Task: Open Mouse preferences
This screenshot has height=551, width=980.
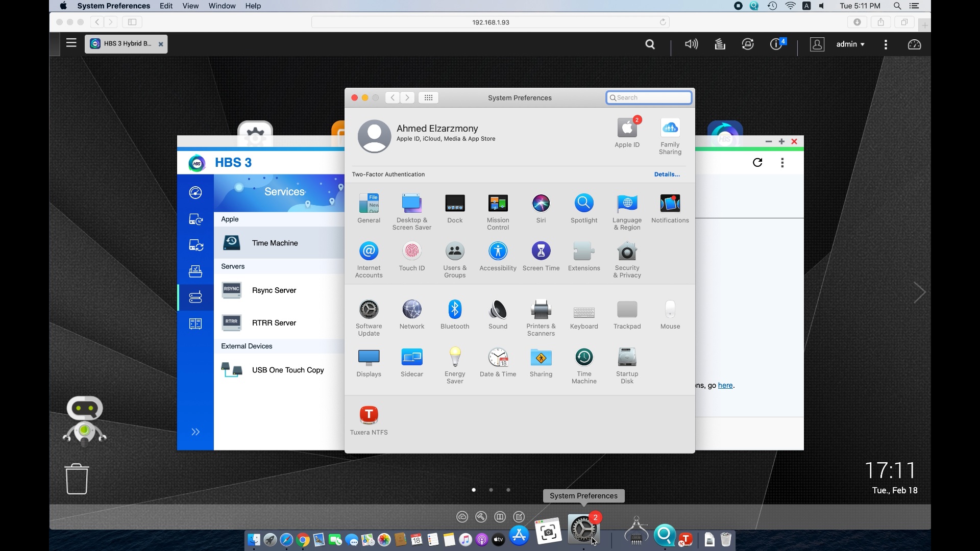Action: [670, 315]
